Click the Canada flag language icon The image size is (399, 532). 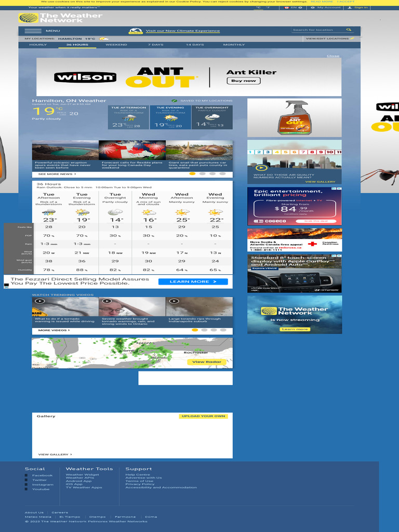(x=286, y=7)
